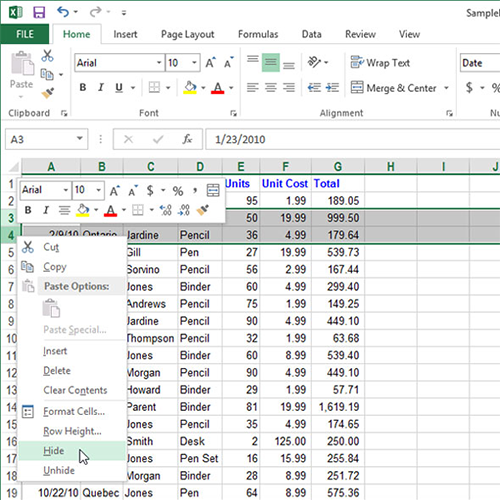Increase font size in the ribbon
500x500 pixels.
coord(210,62)
